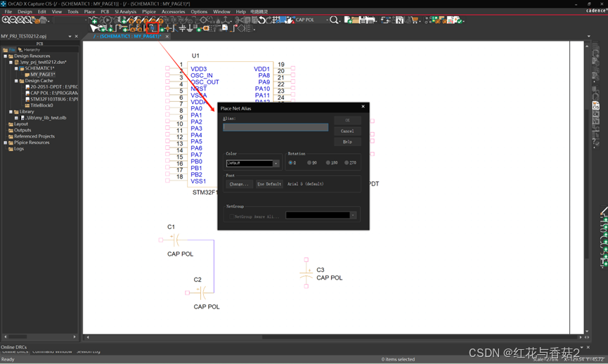Viewport: 608px width, 364px height.
Task: Expand the PSpice Resources tree node
Action: pos(6,143)
